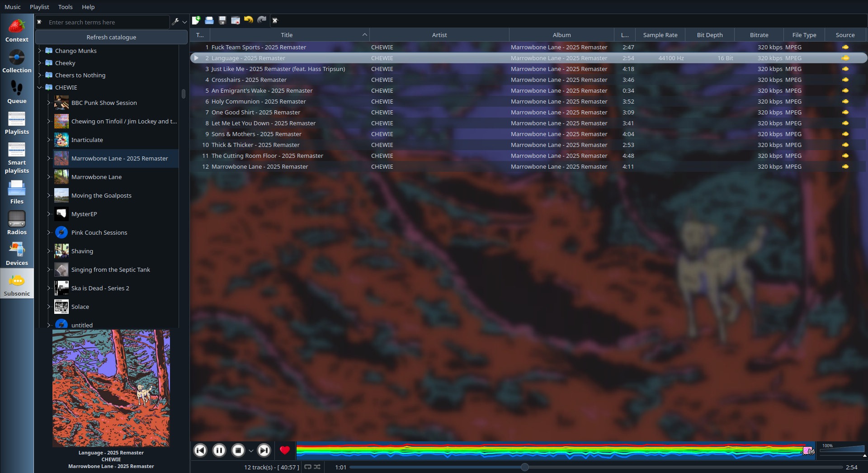Click the yellow undo arrow icon
868x473 pixels.
(248, 20)
